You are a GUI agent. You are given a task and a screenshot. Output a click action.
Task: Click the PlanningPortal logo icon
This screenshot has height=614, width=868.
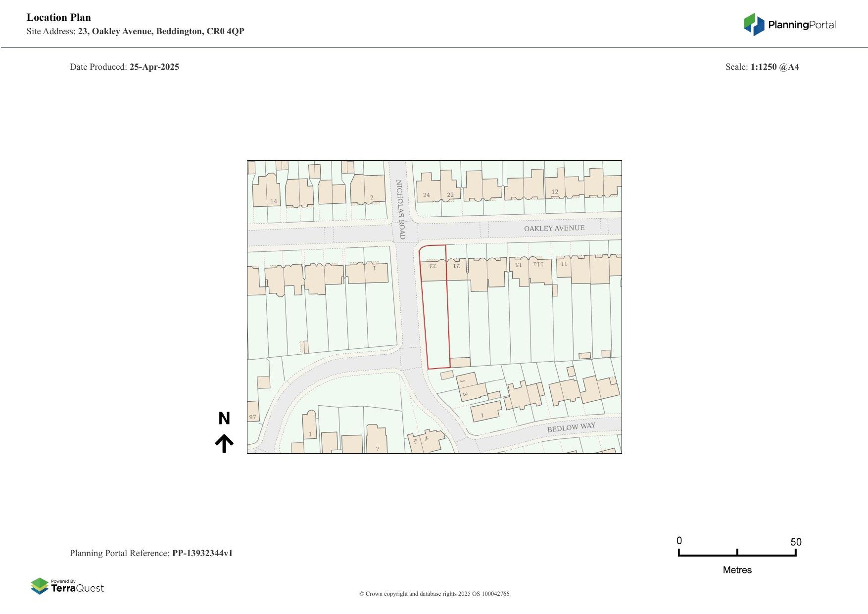[754, 24]
